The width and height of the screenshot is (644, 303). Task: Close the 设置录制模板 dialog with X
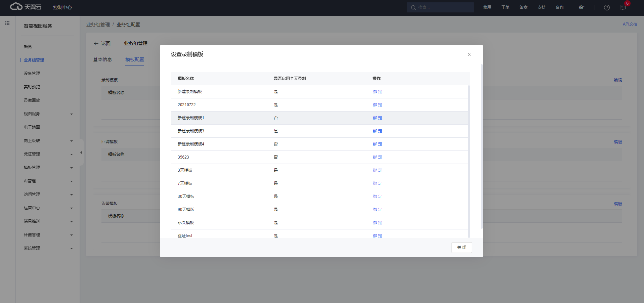pos(469,54)
